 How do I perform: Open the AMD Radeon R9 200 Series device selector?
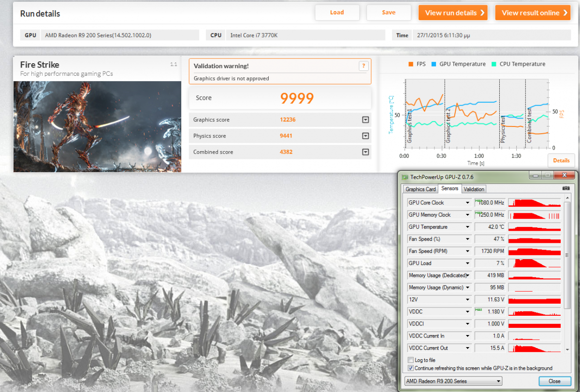coord(453,381)
